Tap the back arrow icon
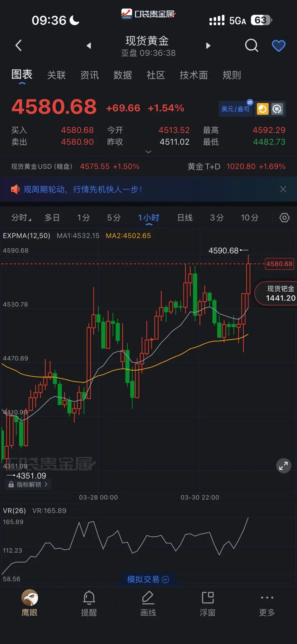This screenshot has height=644, width=297. pyautogui.click(x=19, y=46)
